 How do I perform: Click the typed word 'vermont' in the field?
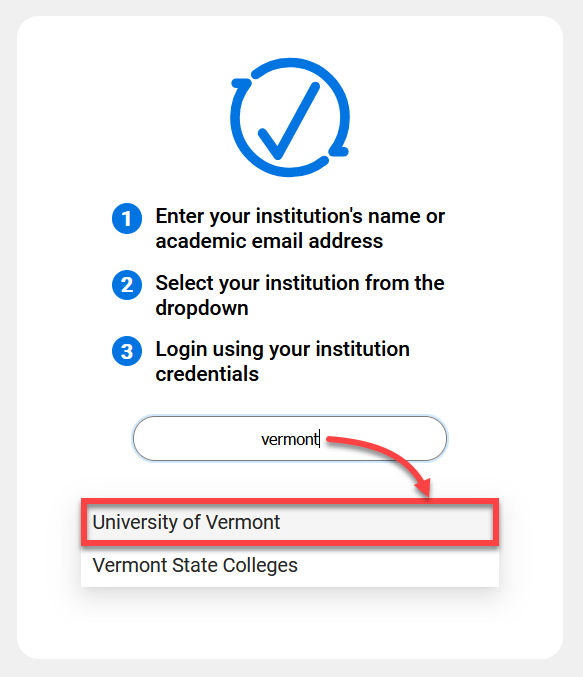pos(290,440)
